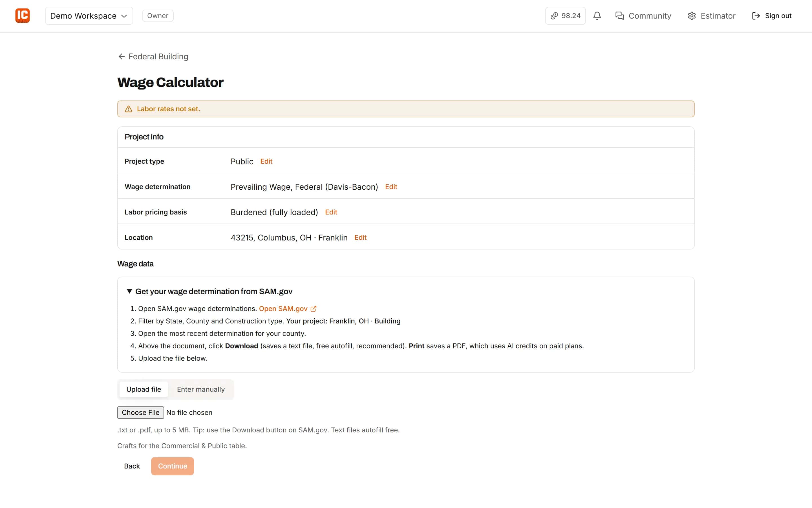The image size is (812, 508).
Task: Click the Estimator gear icon
Action: [692, 16]
